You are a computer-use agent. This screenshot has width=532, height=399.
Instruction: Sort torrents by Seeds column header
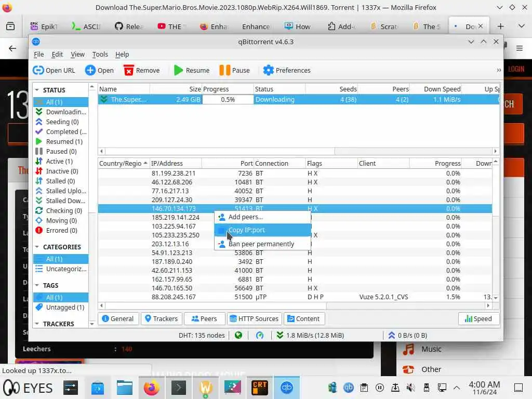point(331,89)
